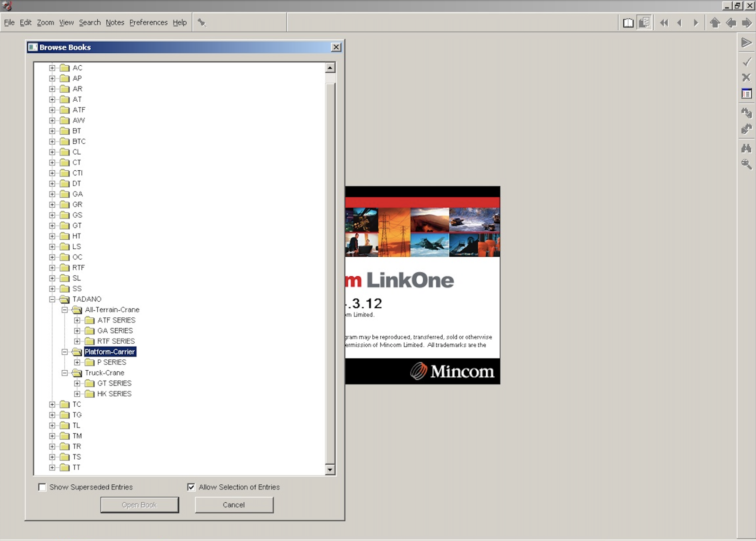
Task: Click the list document icon in right sidebar
Action: pyautogui.click(x=747, y=94)
